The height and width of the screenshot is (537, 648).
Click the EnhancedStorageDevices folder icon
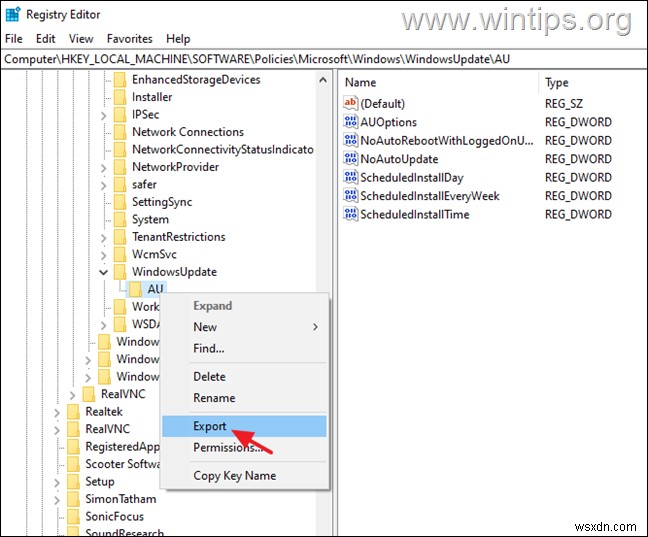[120, 79]
